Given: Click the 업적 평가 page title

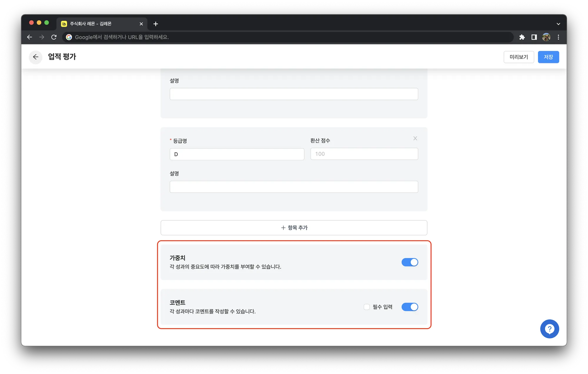Looking at the screenshot, I should tap(62, 56).
